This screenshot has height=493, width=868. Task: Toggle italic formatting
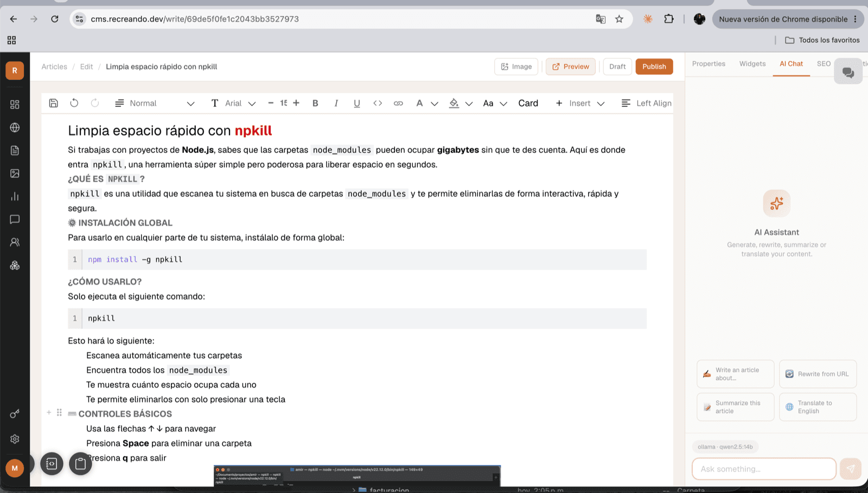(x=336, y=103)
